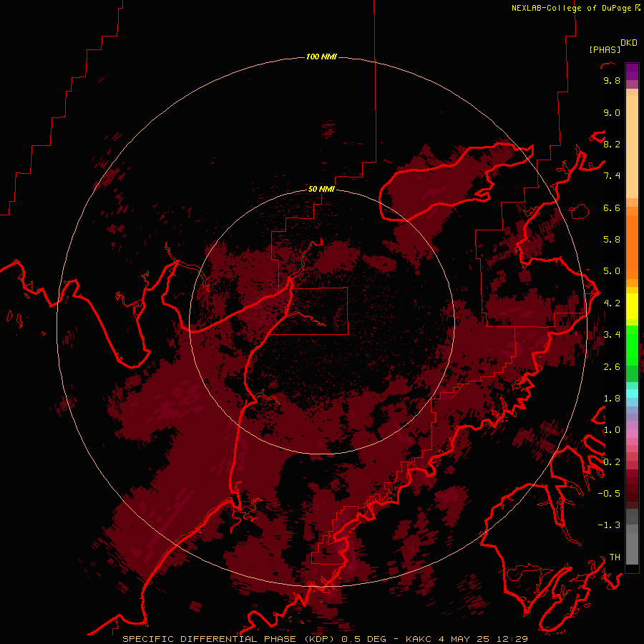
Task: Click the NEXLAB-College of DuPage credit text
Action: (x=571, y=8)
